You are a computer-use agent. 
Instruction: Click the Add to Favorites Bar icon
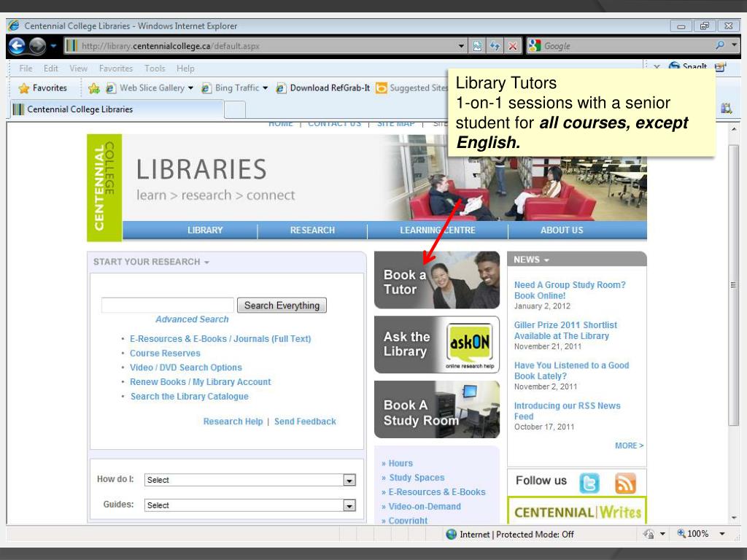point(94,88)
